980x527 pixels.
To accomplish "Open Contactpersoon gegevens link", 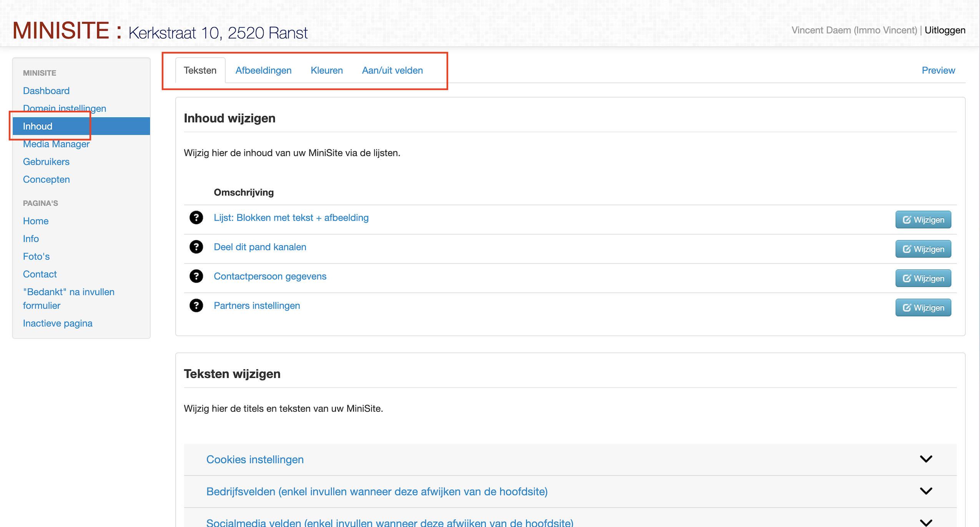I will tap(270, 276).
